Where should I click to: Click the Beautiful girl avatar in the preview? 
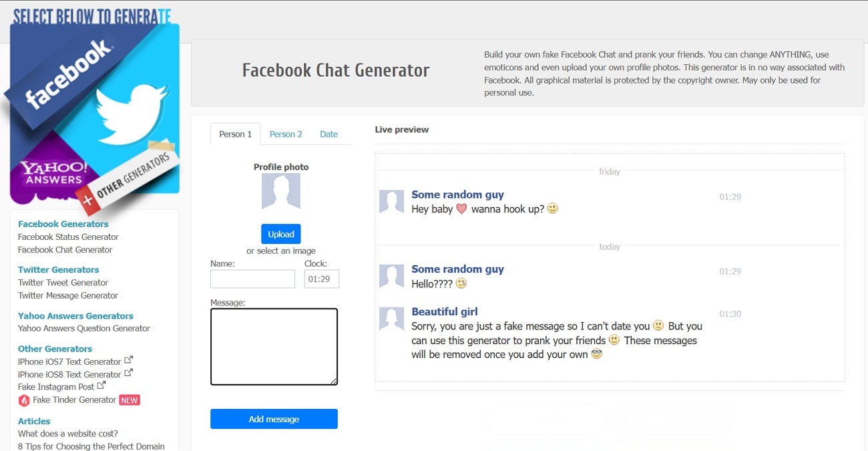391,318
